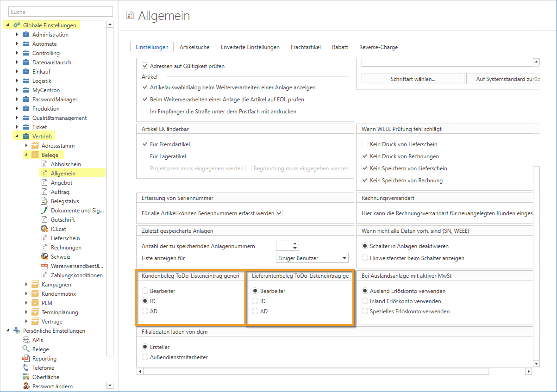Click into the Suche search field

(x=61, y=12)
